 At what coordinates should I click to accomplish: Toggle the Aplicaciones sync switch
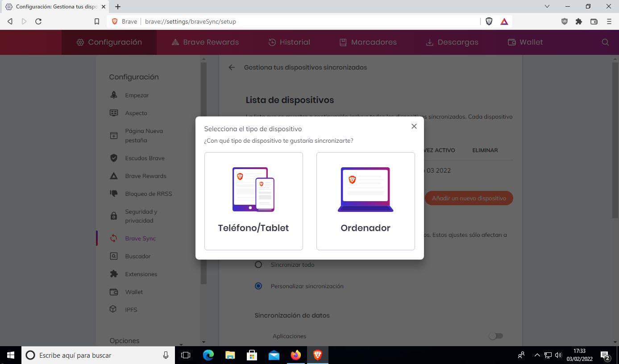click(x=495, y=336)
